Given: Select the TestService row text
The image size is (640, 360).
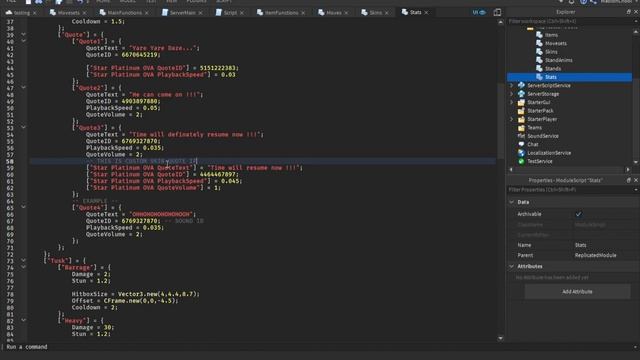Looking at the screenshot, I should (540, 161).
